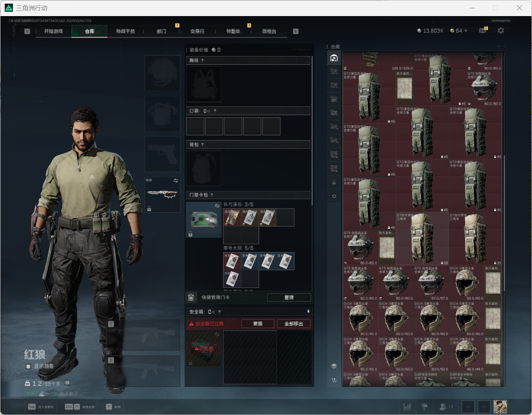532x415 pixels.
Task: Click the 13,603K currency balance
Action: click(430, 31)
